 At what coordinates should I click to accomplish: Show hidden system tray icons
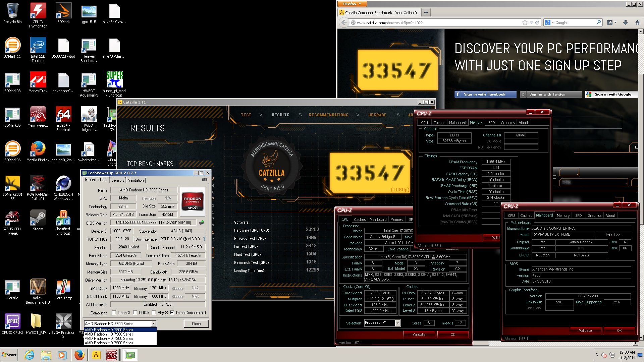pyautogui.click(x=597, y=355)
